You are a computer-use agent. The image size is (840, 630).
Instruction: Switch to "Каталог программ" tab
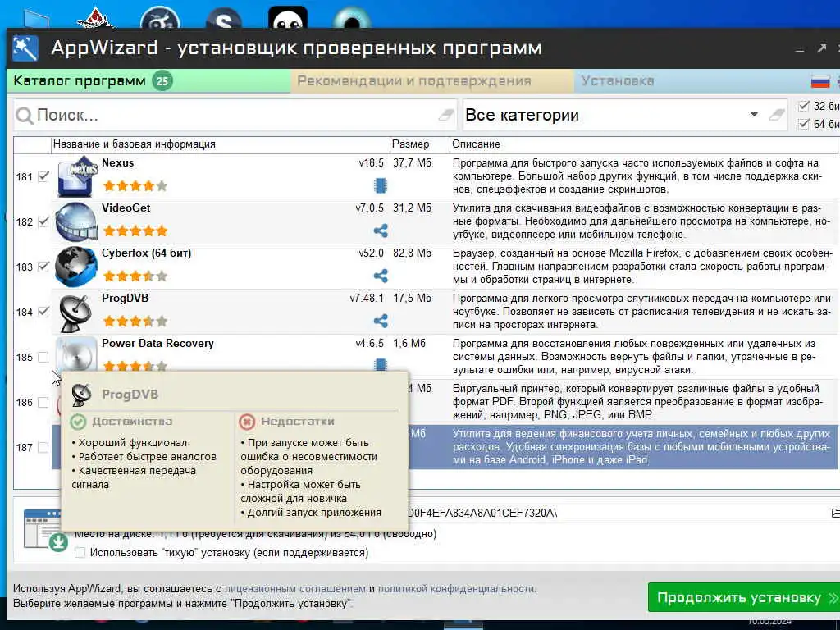click(149, 81)
